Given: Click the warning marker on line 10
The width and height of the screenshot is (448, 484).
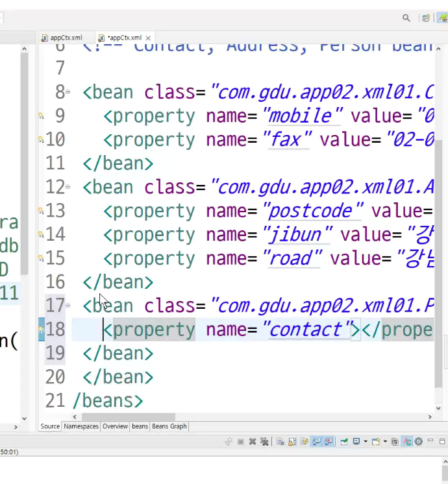Looking at the screenshot, I should pyautogui.click(x=41, y=139).
